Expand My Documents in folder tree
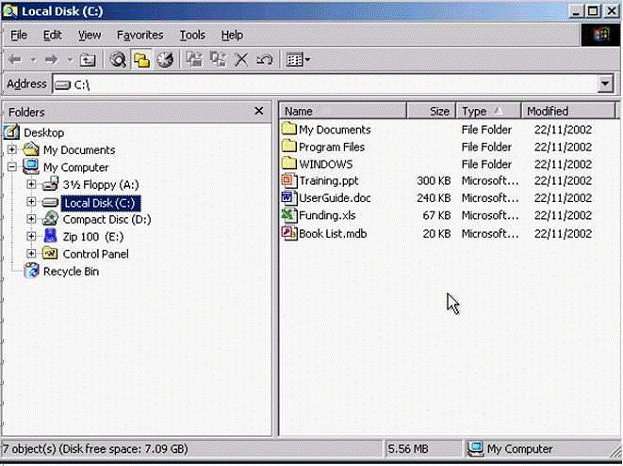The width and height of the screenshot is (623, 466). tap(12, 149)
